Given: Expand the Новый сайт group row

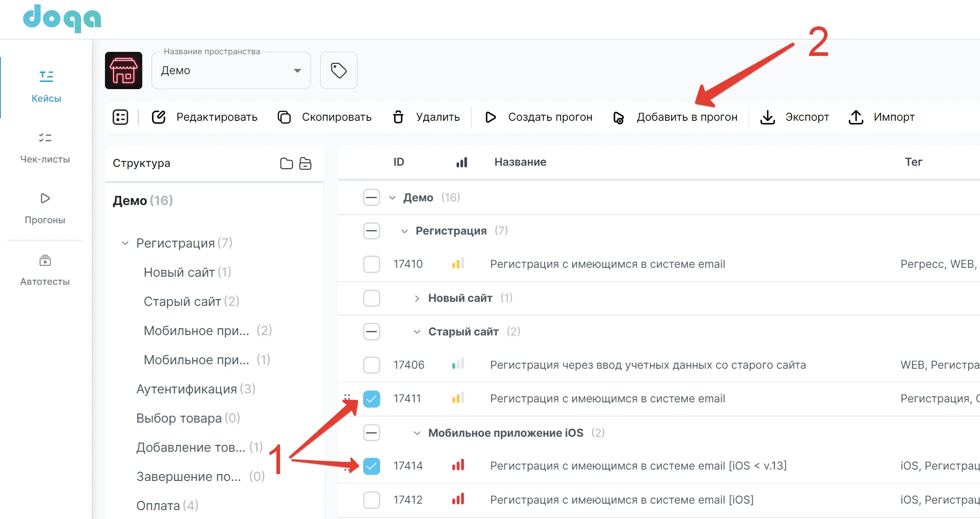Looking at the screenshot, I should [x=417, y=298].
